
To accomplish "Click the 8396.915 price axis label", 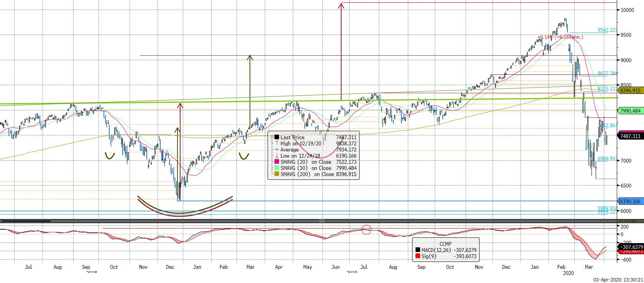I will click(630, 91).
